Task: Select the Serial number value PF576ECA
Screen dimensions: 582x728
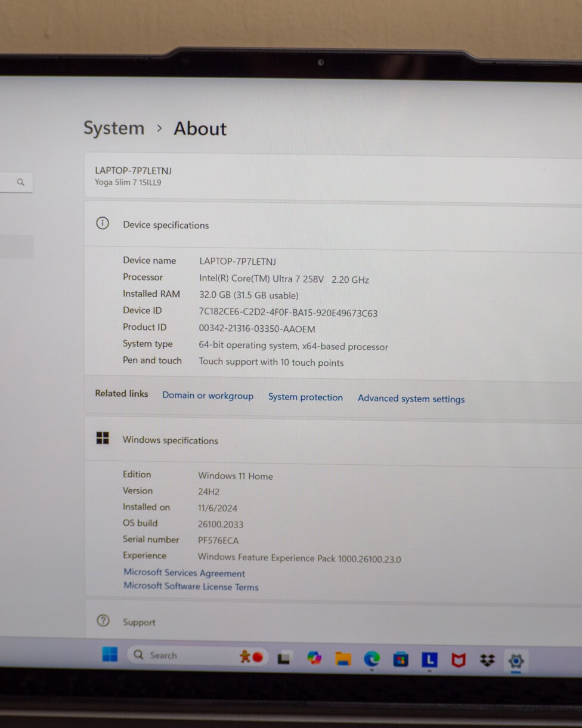Action: (218, 541)
